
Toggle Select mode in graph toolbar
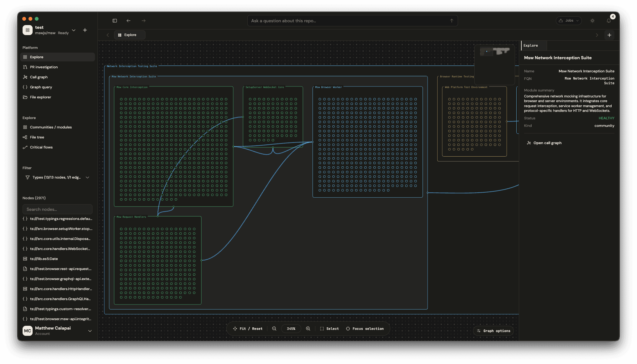[329, 329]
